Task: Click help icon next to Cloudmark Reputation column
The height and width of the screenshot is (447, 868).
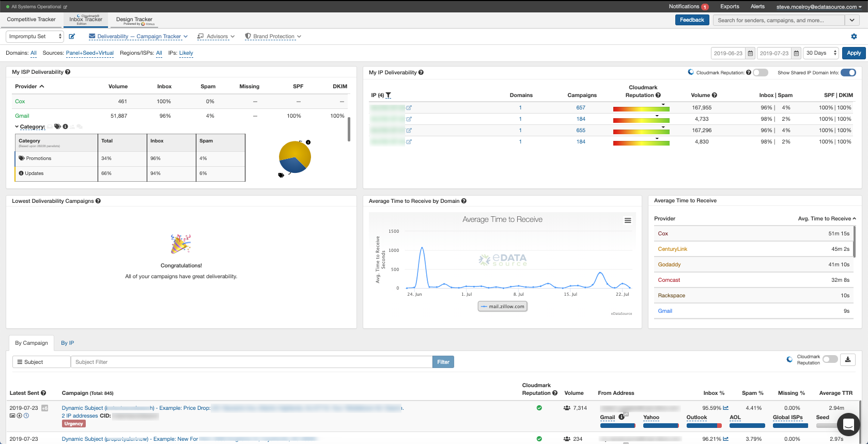Action: tap(658, 95)
